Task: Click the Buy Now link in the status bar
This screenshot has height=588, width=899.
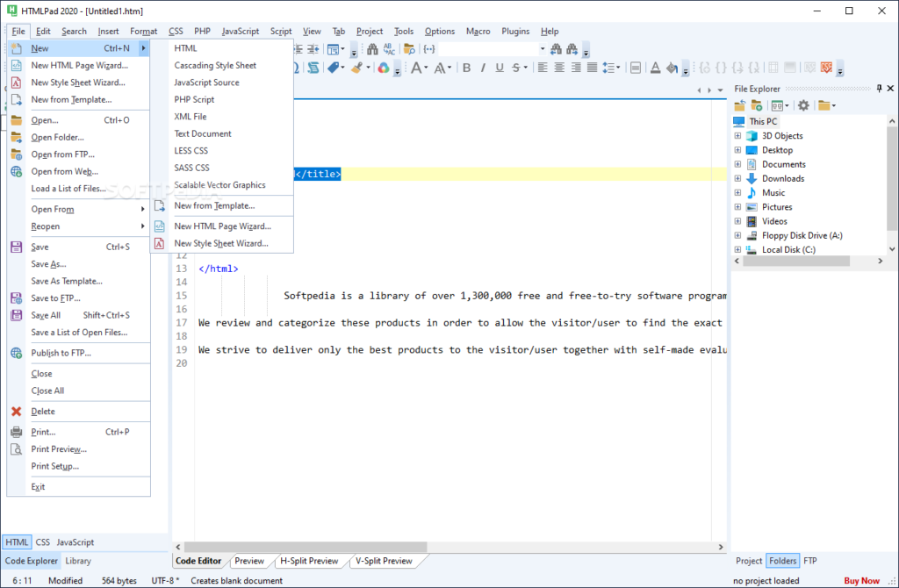Action: [x=861, y=580]
